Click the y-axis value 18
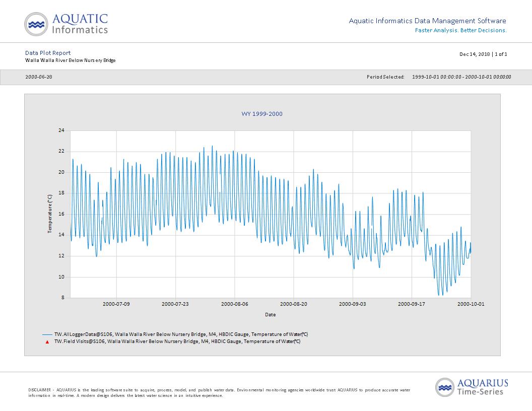 [61, 193]
